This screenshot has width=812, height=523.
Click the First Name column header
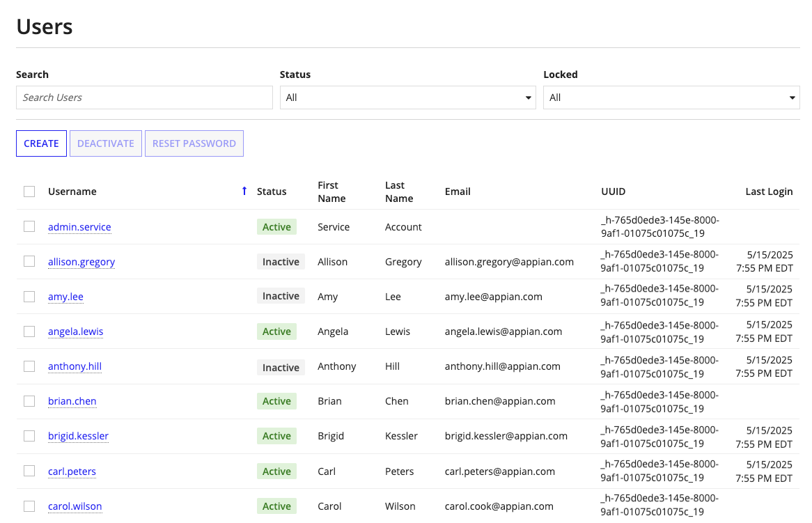pyautogui.click(x=331, y=192)
